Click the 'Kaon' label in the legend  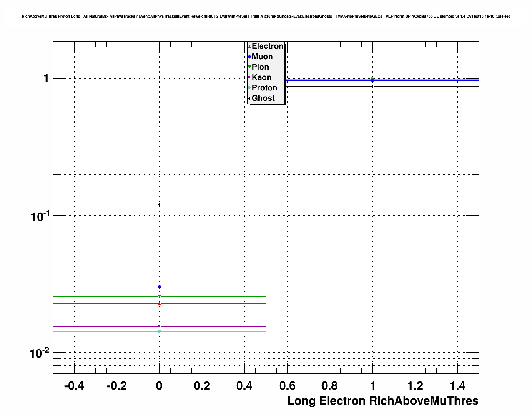pyautogui.click(x=261, y=77)
